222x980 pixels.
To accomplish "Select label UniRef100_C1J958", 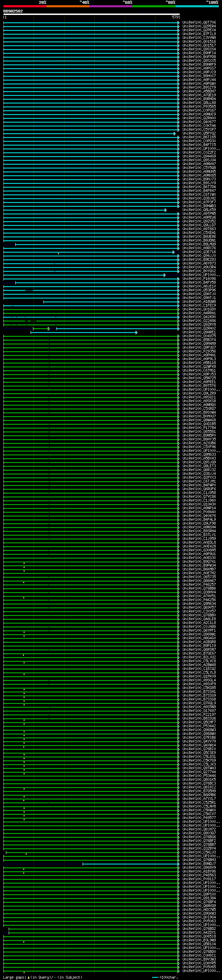I will (x=199, y=493).
